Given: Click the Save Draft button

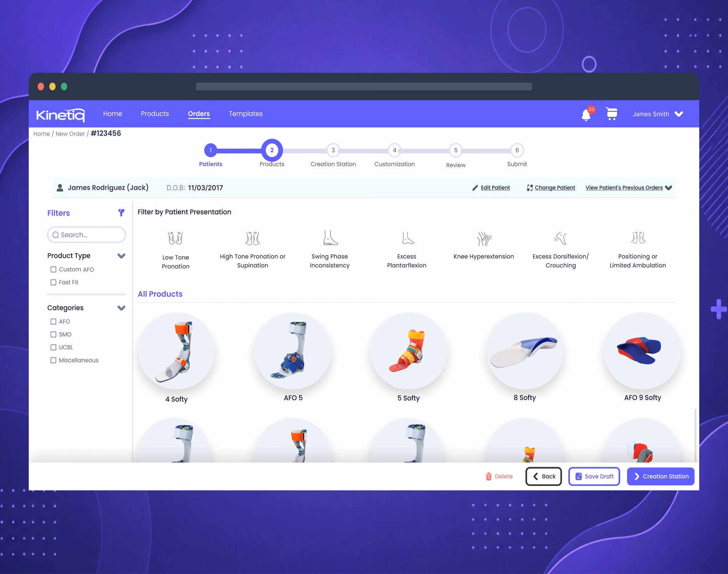Looking at the screenshot, I should tap(594, 477).
